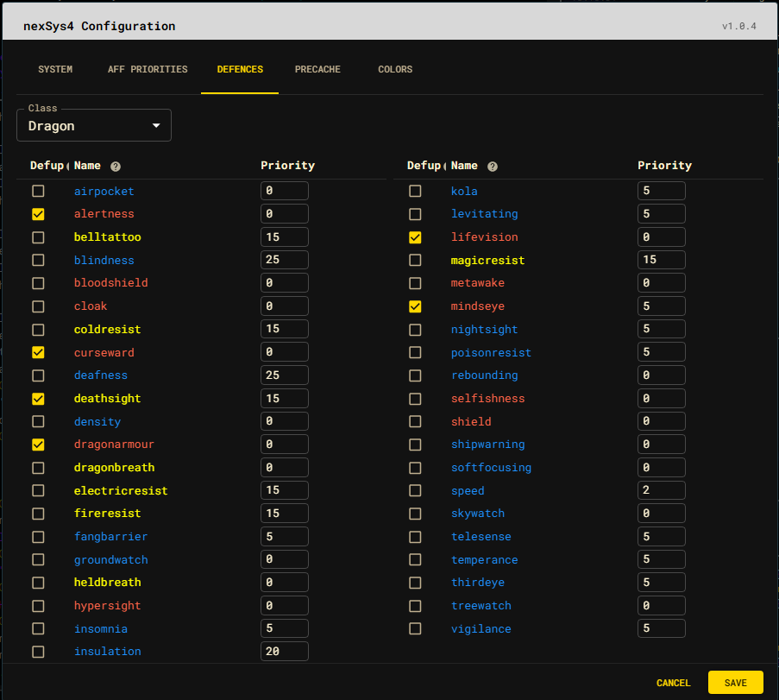Select the cloak defence name
This screenshot has width=779, height=700.
(x=91, y=306)
